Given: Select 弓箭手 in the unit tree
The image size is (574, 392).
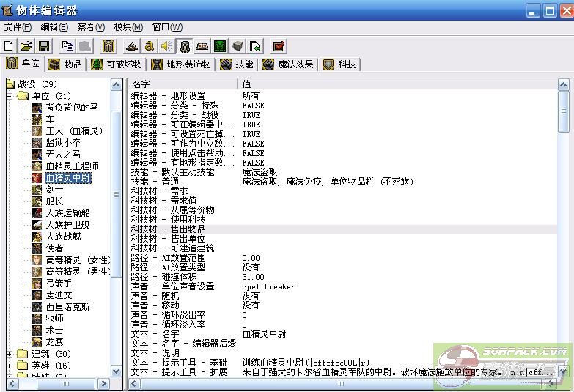Looking at the screenshot, I should pos(59,284).
